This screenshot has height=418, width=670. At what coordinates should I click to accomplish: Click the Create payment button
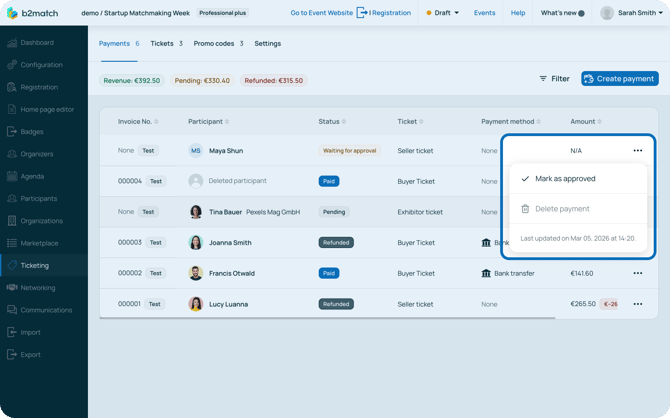click(x=619, y=78)
